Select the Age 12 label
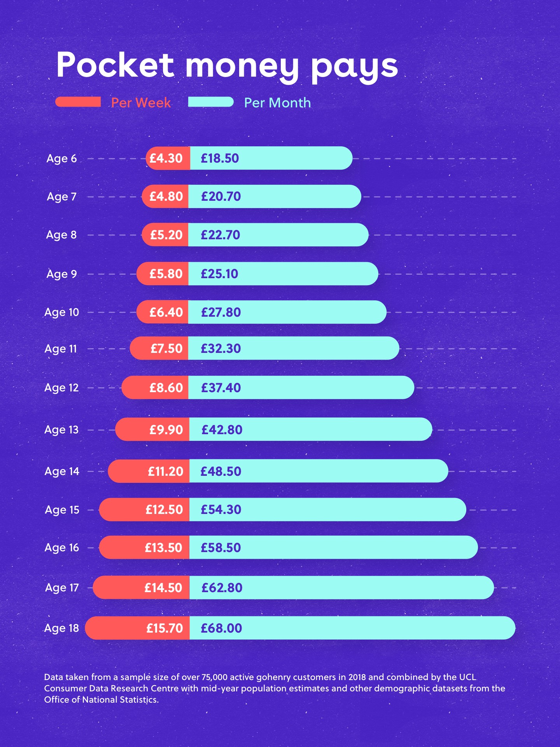The image size is (560, 747). pos(61,388)
